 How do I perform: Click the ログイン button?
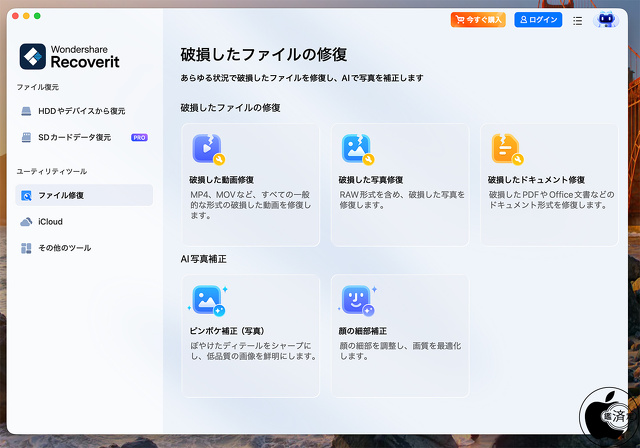(x=538, y=20)
